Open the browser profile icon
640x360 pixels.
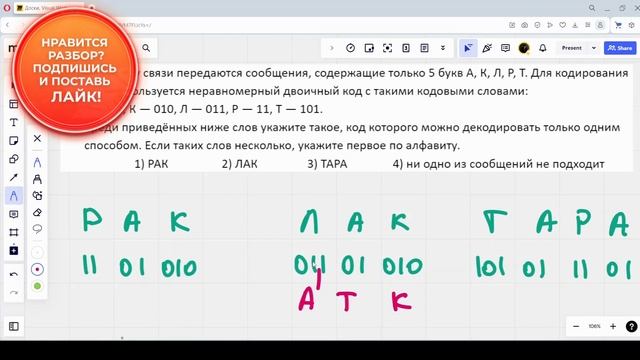pyautogui.click(x=600, y=25)
